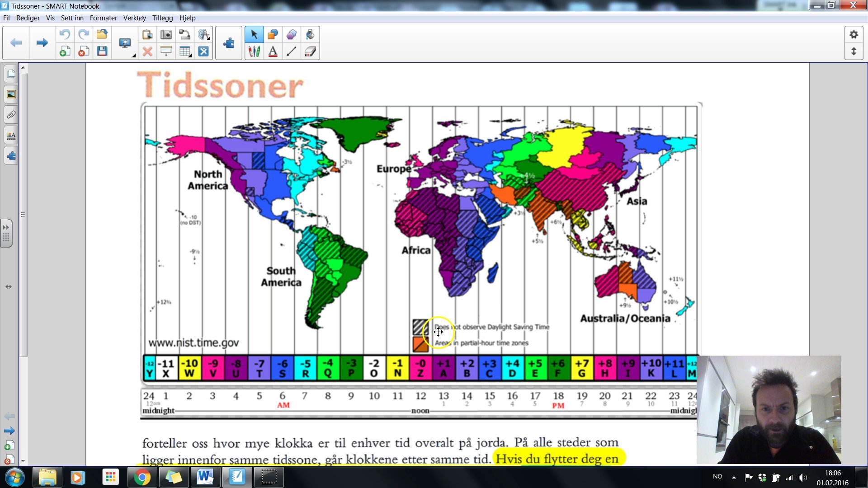The image size is (868, 488).
Task: Open the Formater menu
Action: coord(103,18)
